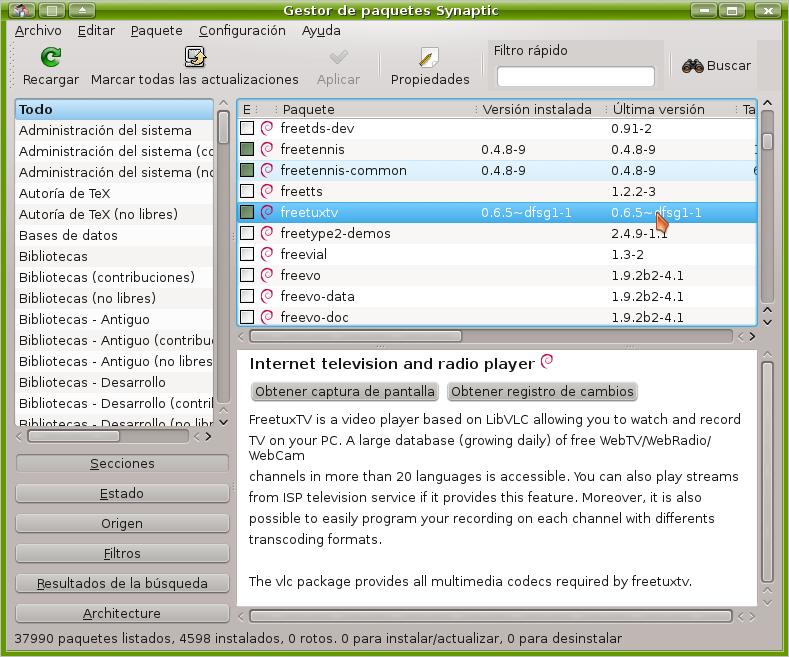The width and height of the screenshot is (789, 657).
Task: Open the Ayuda menu
Action: tap(321, 31)
